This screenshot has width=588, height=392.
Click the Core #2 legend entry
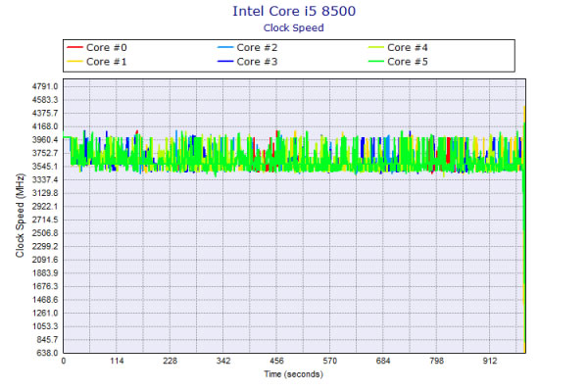point(248,48)
